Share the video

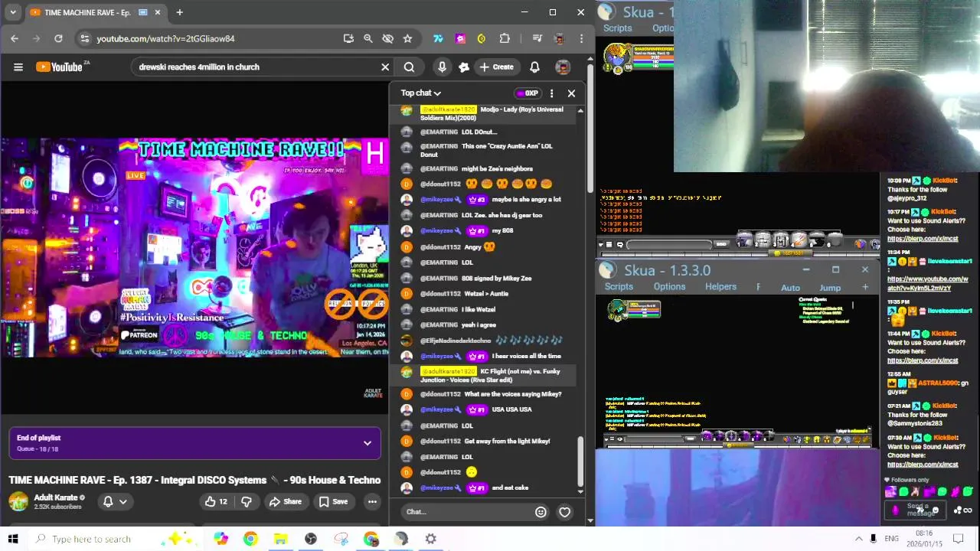tap(285, 501)
